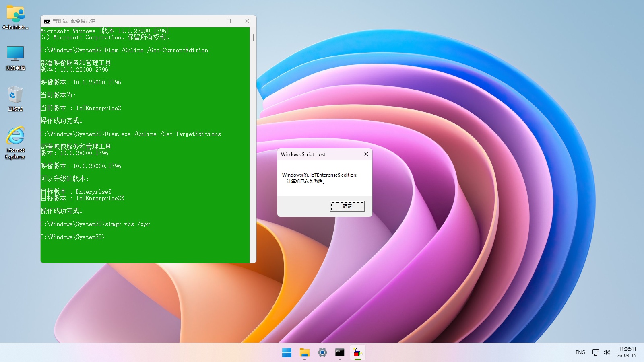Select the 回收站 recycle bin icon

pyautogui.click(x=15, y=99)
